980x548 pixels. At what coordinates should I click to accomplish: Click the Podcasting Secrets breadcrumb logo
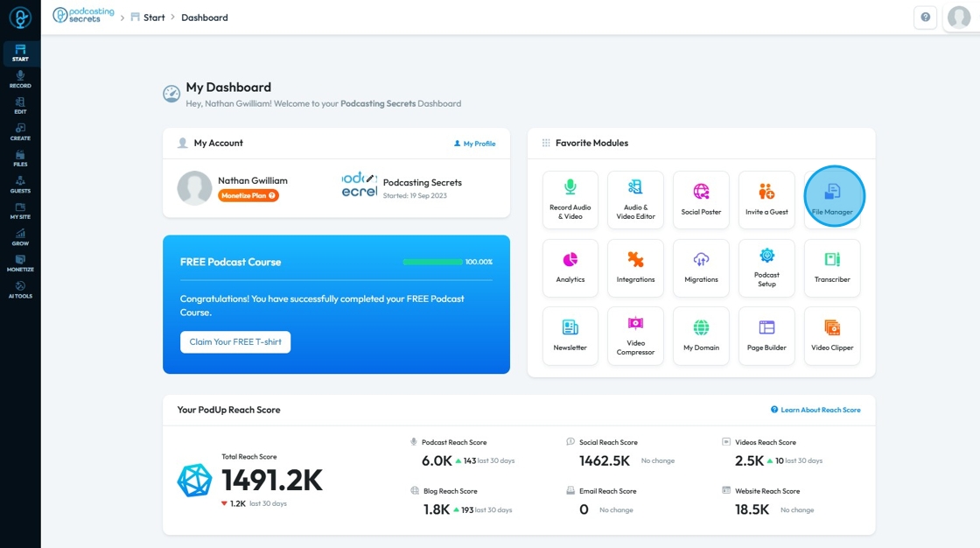pyautogui.click(x=84, y=16)
